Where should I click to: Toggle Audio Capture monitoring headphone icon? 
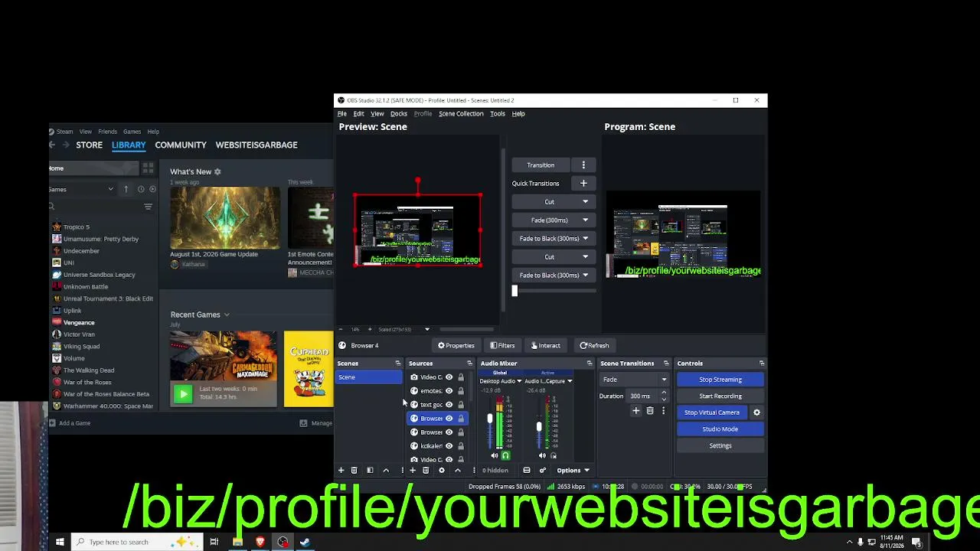pyautogui.click(x=554, y=456)
